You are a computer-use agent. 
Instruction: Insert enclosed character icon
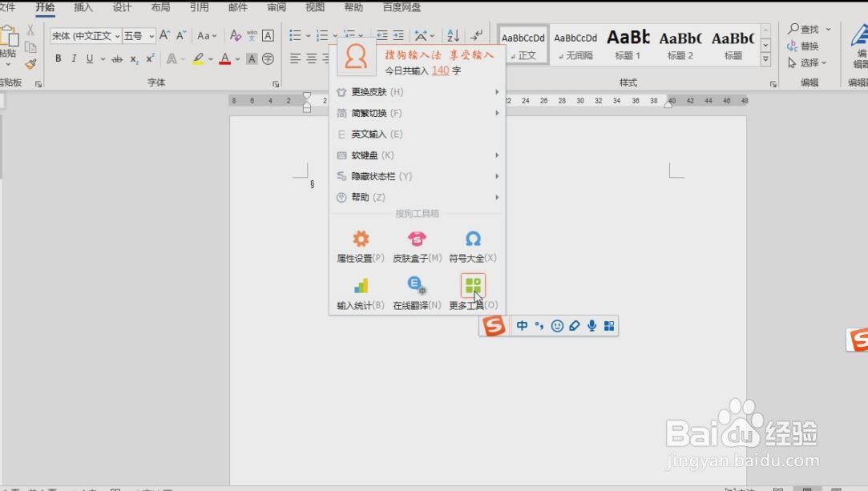click(x=268, y=58)
